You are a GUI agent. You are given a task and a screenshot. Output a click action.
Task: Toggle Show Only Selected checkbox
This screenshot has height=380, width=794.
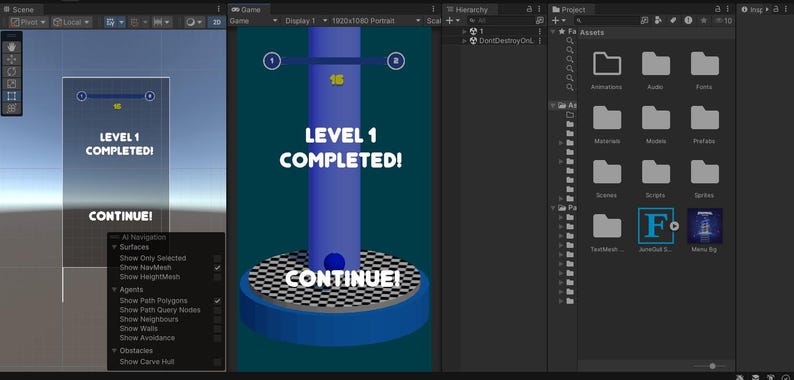[217, 258]
